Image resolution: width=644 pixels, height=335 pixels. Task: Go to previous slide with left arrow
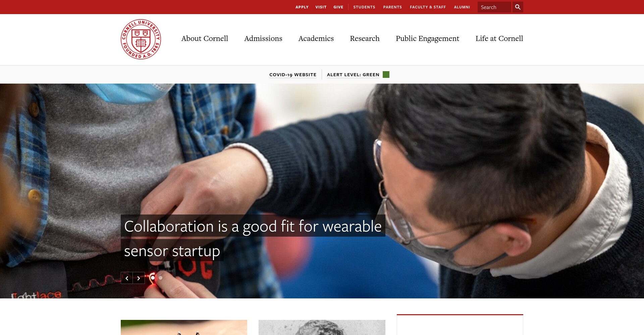pyautogui.click(x=127, y=278)
